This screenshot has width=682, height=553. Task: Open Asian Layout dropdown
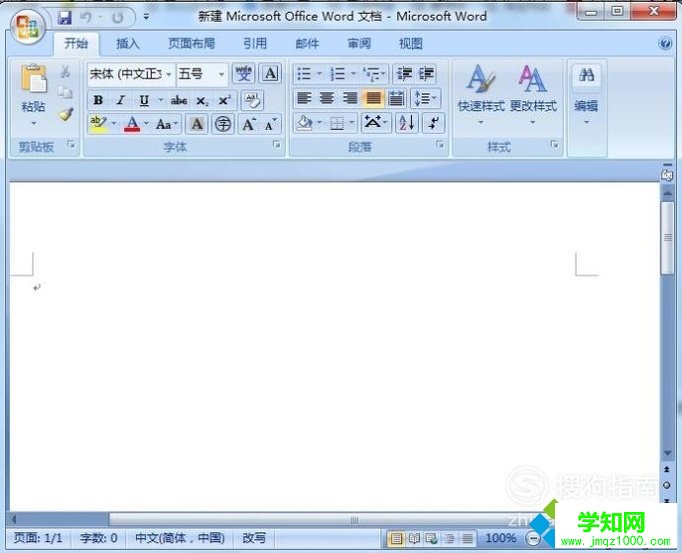(375, 123)
